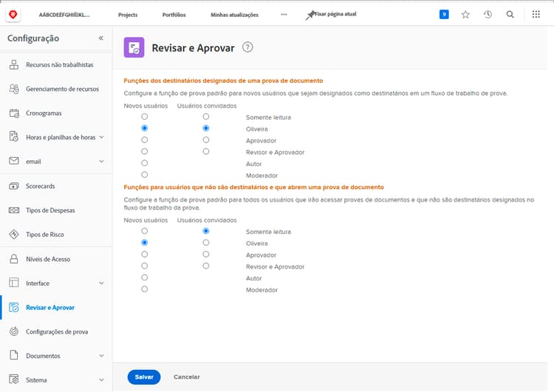Expand Horas e planilhas de horas chevron

(x=102, y=137)
